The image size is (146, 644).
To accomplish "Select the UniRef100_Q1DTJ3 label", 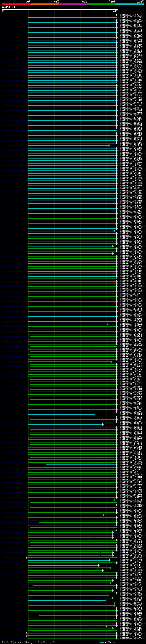I will tap(131, 379).
